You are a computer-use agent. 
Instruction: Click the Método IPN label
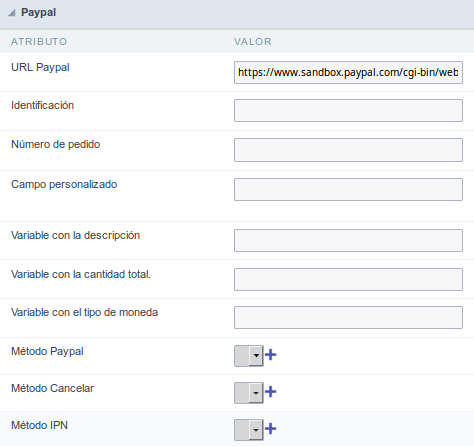[x=39, y=425]
